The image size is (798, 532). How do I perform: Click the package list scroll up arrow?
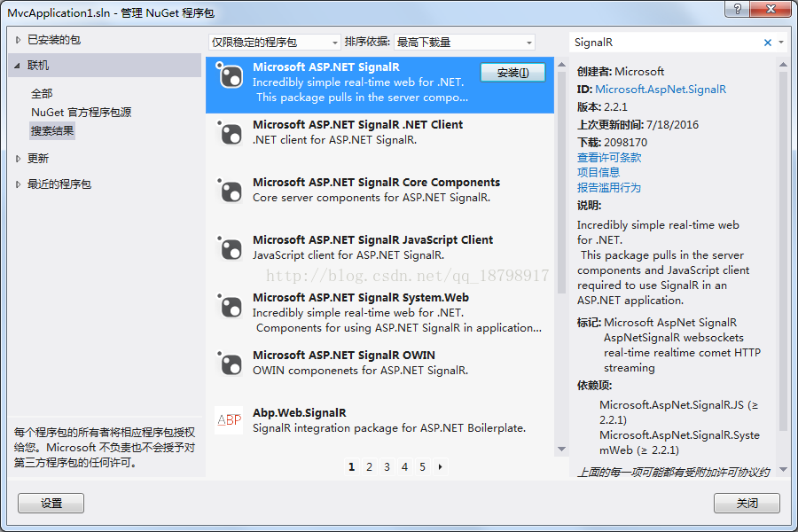coord(562,65)
